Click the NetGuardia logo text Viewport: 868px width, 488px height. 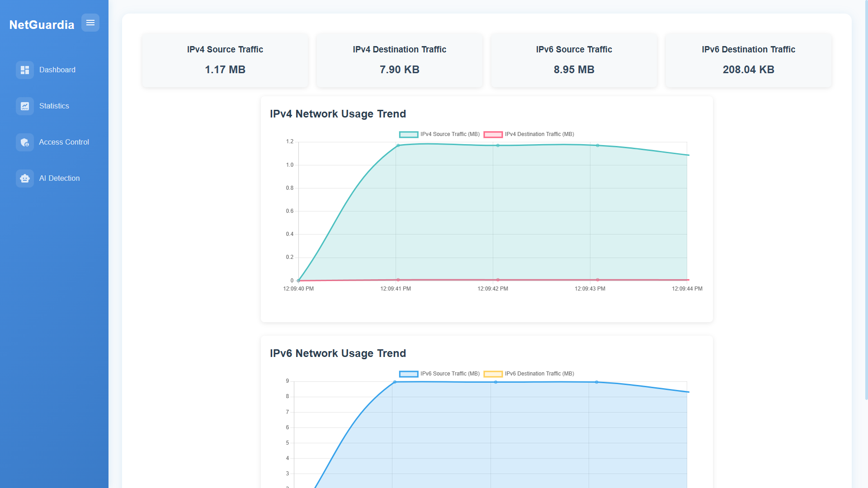tap(42, 25)
